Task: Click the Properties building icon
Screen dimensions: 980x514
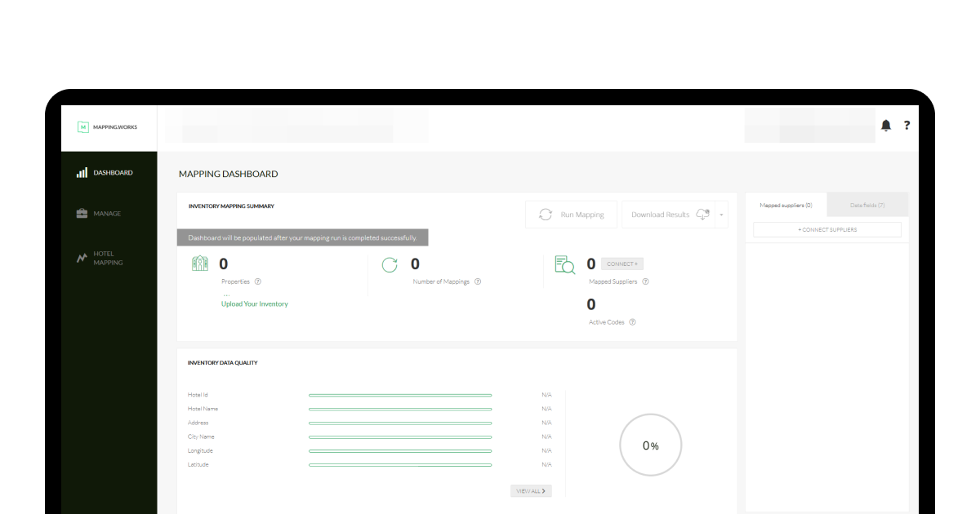Action: tap(200, 264)
